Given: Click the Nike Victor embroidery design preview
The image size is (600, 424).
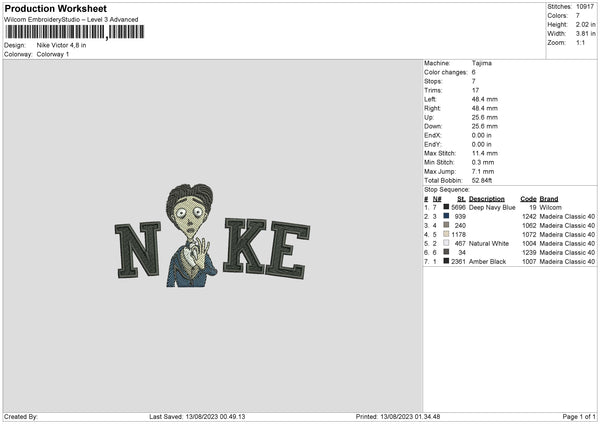Looking at the screenshot, I should coord(212,235).
